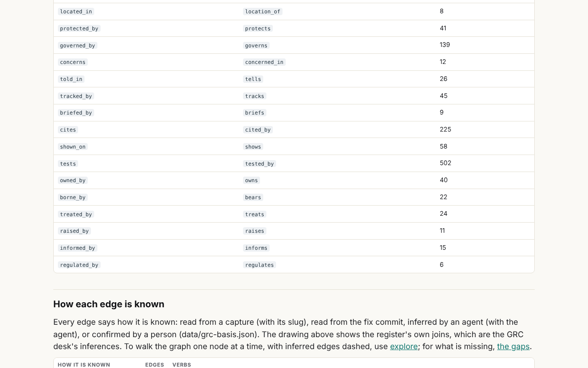588x368 pixels.
Task: Click the cited_by verb tag
Action: [258, 130]
